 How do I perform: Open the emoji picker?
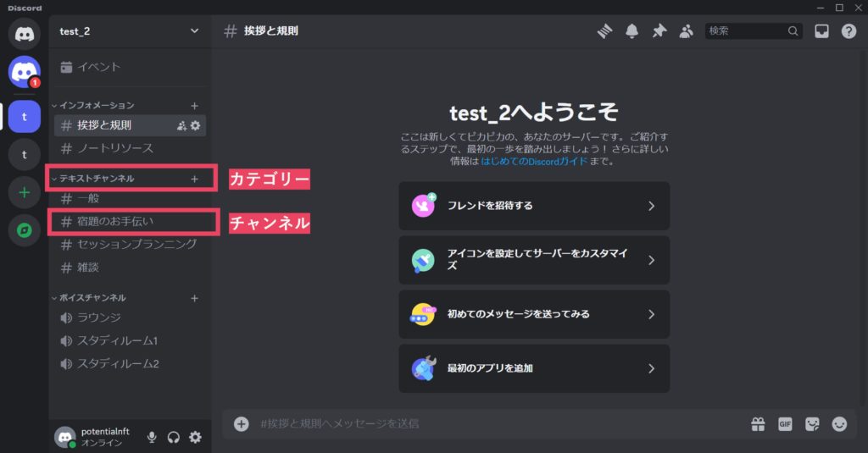tap(839, 424)
